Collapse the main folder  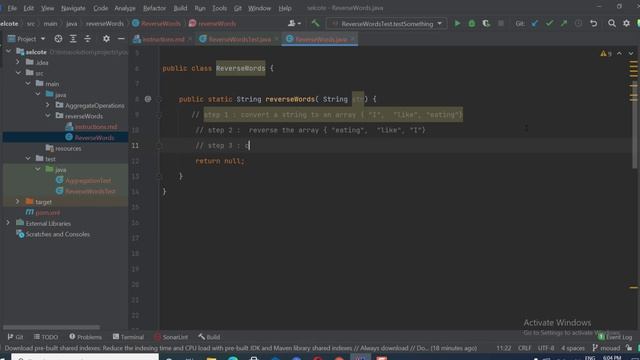(x=28, y=84)
